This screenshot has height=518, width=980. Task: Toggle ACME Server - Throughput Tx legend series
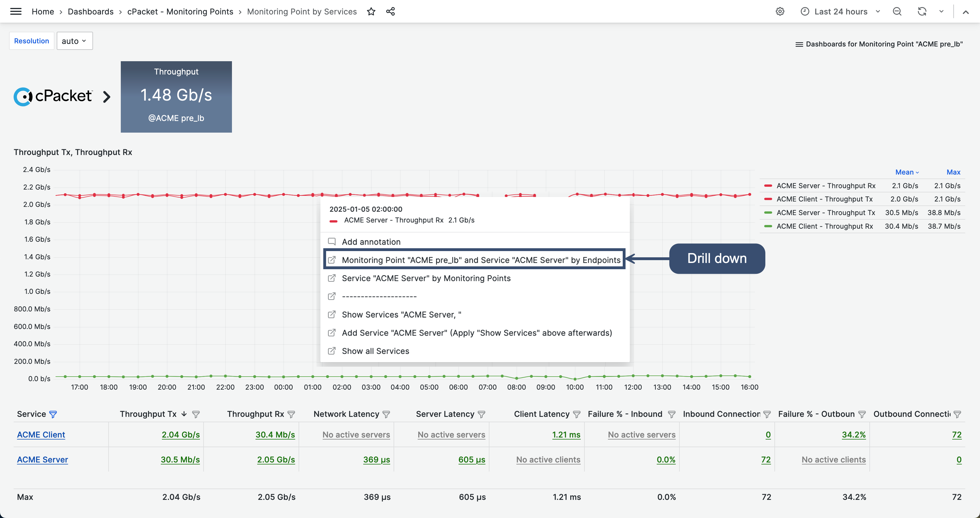coord(825,213)
